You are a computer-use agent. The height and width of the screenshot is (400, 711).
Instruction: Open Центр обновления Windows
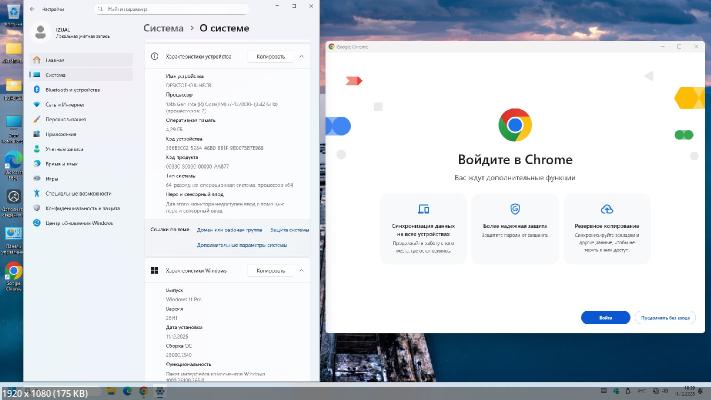79,222
